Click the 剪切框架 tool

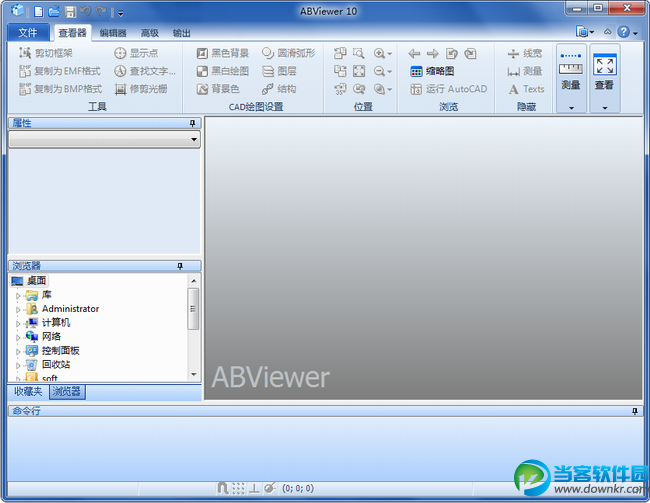tap(46, 53)
